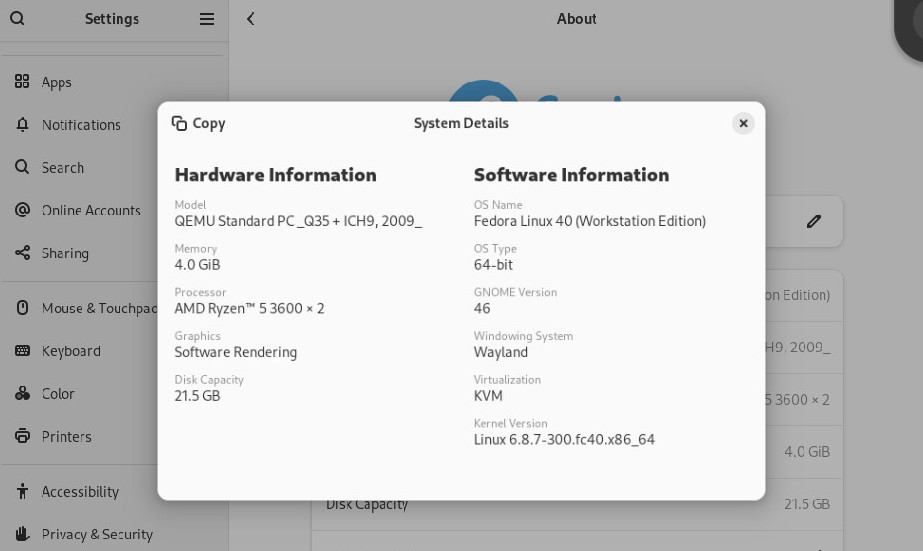Click the Hardware Information heading

275,175
